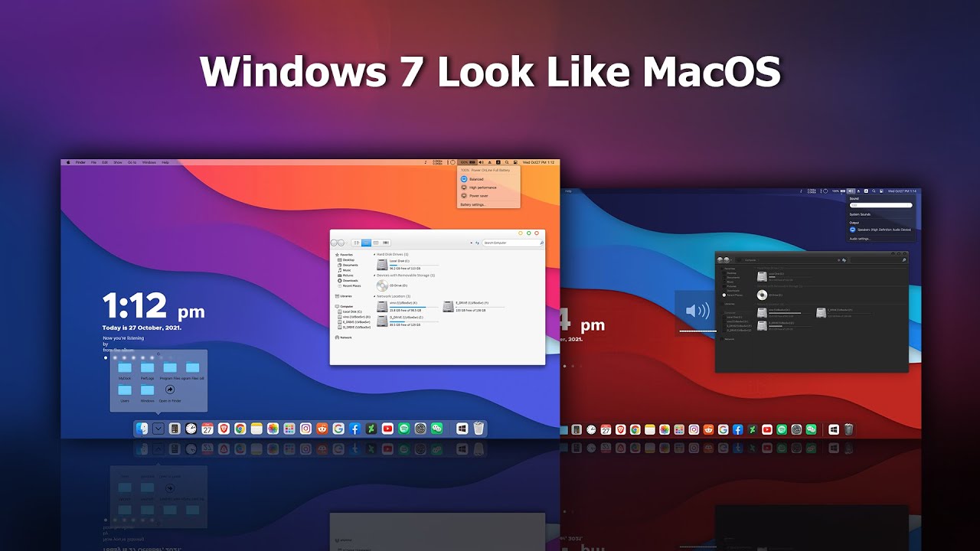Open YouTube in right dark dock
This screenshot has height=551, width=980.
767,430
